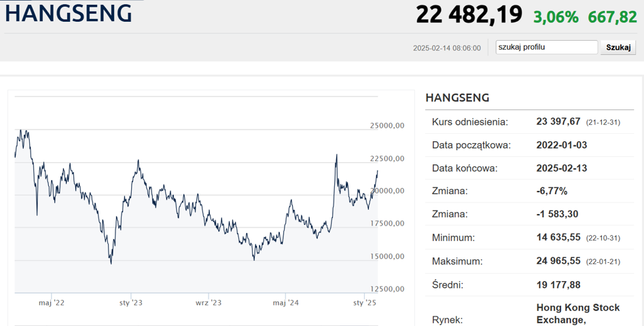Click the 15000,00 price axis label
The image size is (644, 326).
tap(387, 256)
